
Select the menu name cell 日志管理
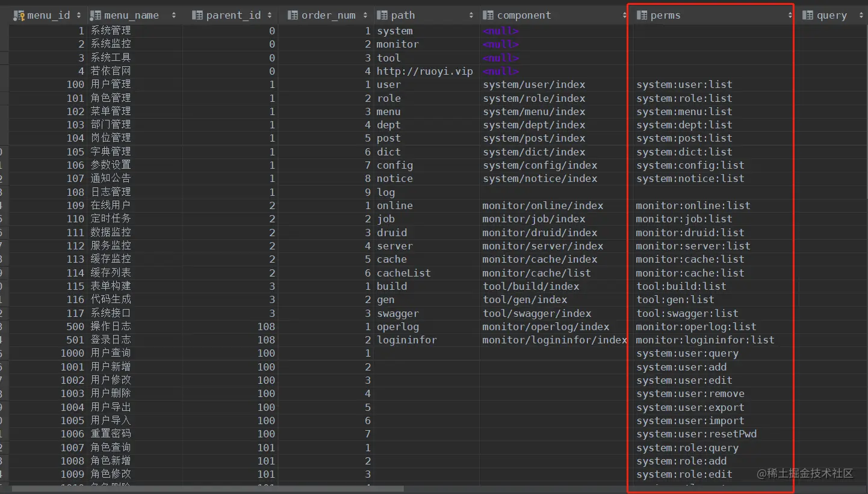(111, 192)
